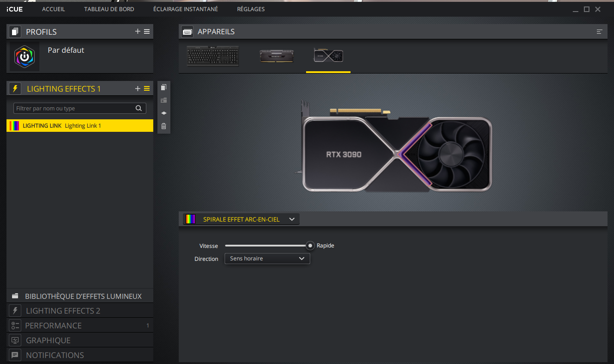Click the Performance settings icon
614x364 pixels.
pos(15,325)
